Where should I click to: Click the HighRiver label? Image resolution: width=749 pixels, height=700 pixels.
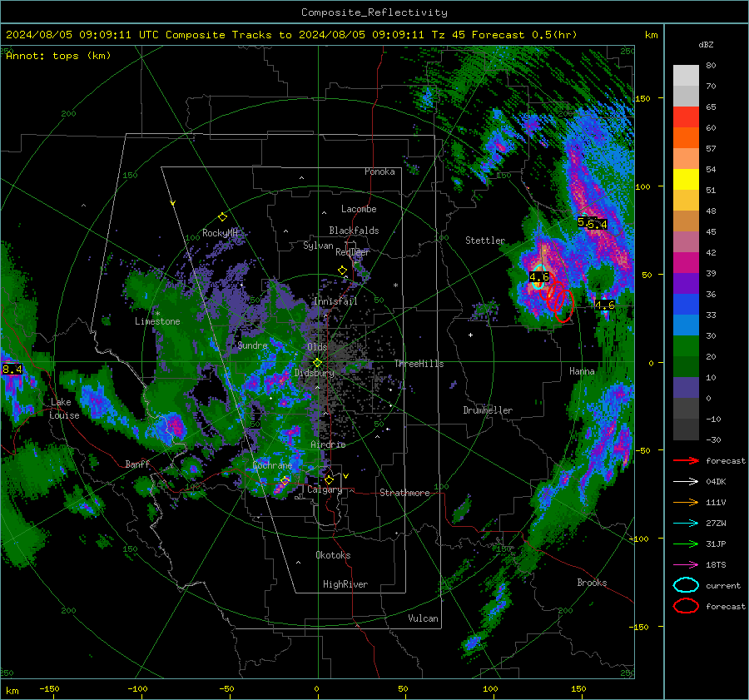(345, 584)
